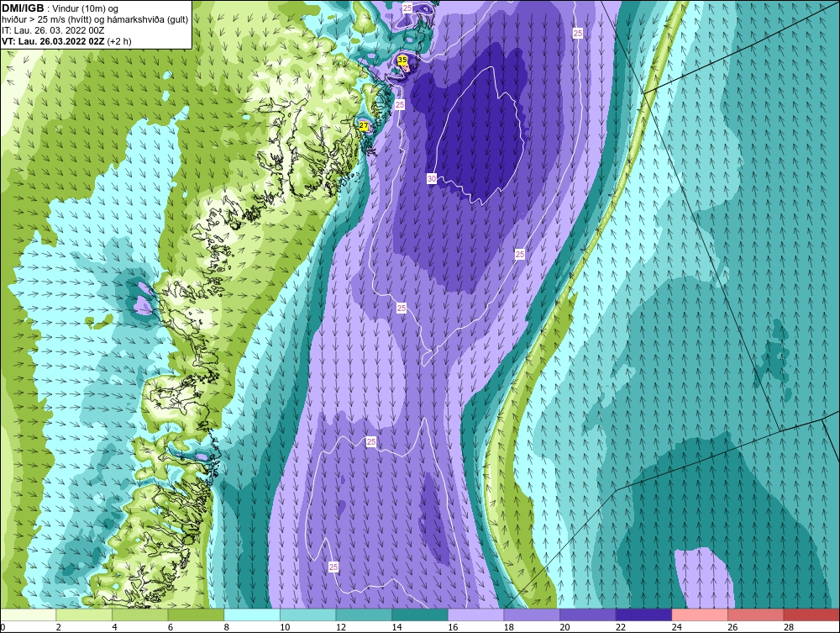This screenshot has height=633, width=840.
Task: Select the 'IT: Lau. 26. 03. 2022 00Z' line
Action: (53, 30)
